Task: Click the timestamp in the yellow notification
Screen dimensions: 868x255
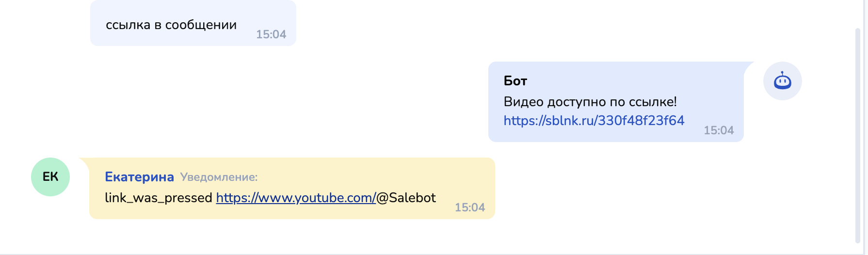Action: (x=469, y=207)
